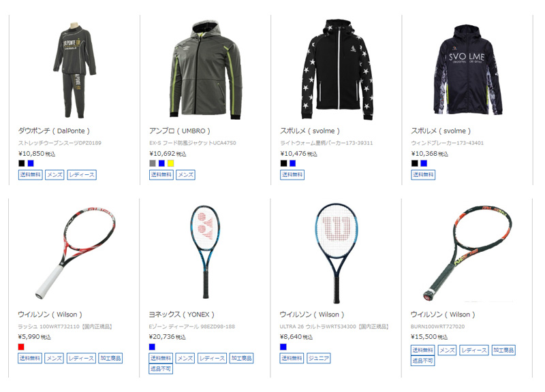Open the svolme windbreaker product image
Screen dimensions: 545x392
(x=467, y=69)
